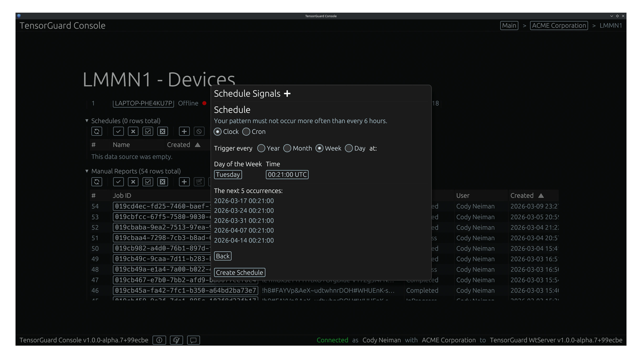Click the Create Schedule button

click(239, 272)
